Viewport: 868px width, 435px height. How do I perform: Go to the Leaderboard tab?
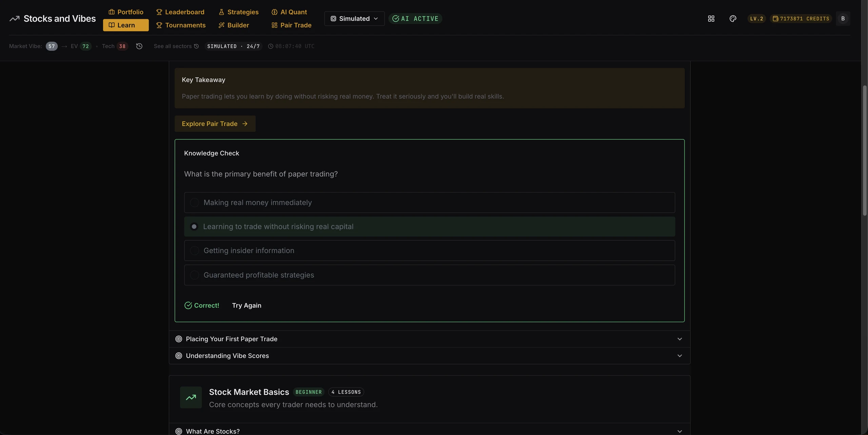tap(180, 12)
